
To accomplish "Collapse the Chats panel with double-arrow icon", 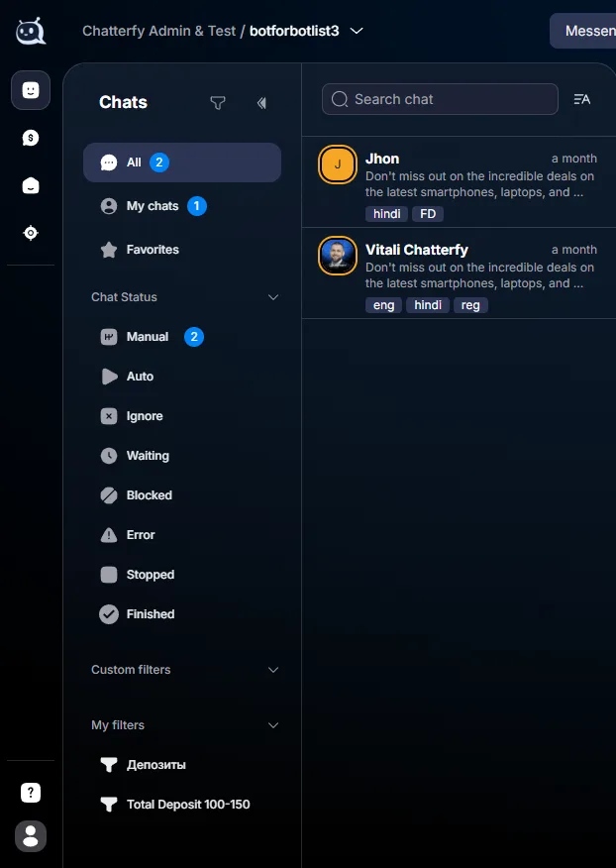I will coord(261,102).
